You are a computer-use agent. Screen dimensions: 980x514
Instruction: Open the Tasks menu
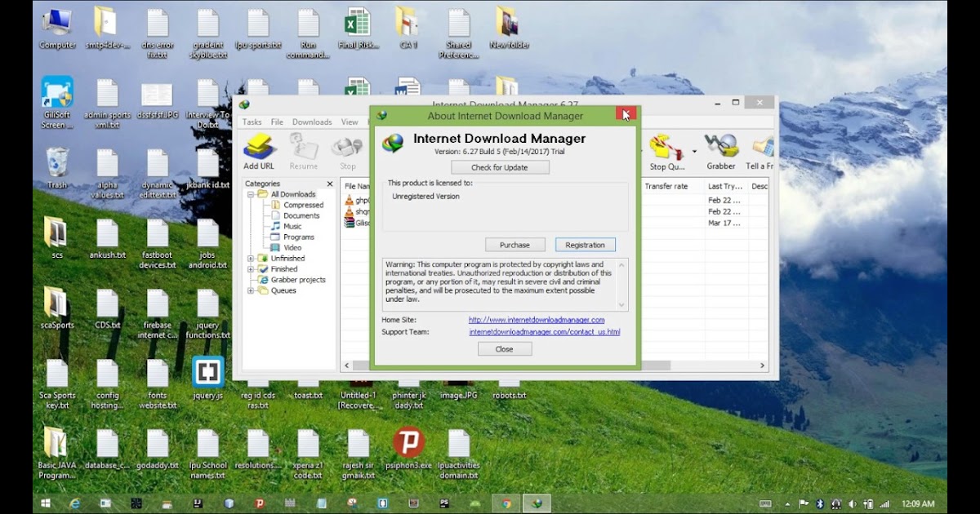[252, 122]
